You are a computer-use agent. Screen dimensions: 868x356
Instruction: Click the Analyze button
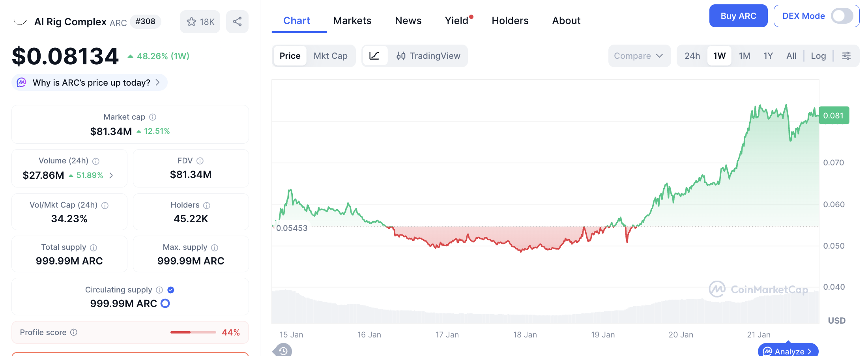click(788, 351)
